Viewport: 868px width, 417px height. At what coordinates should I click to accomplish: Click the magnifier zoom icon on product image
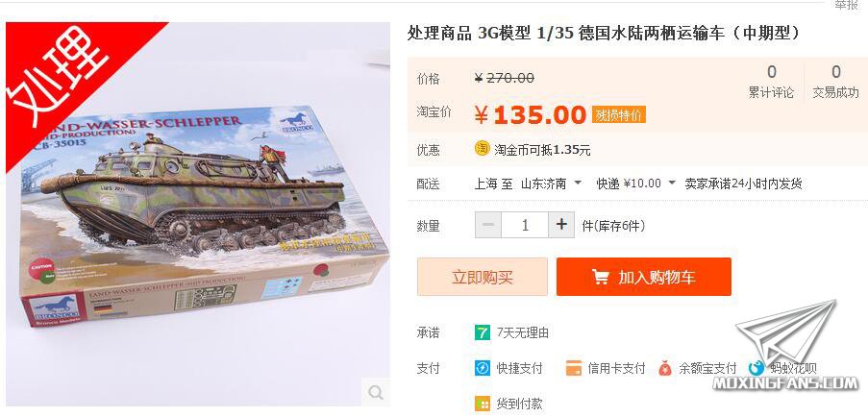point(376,392)
